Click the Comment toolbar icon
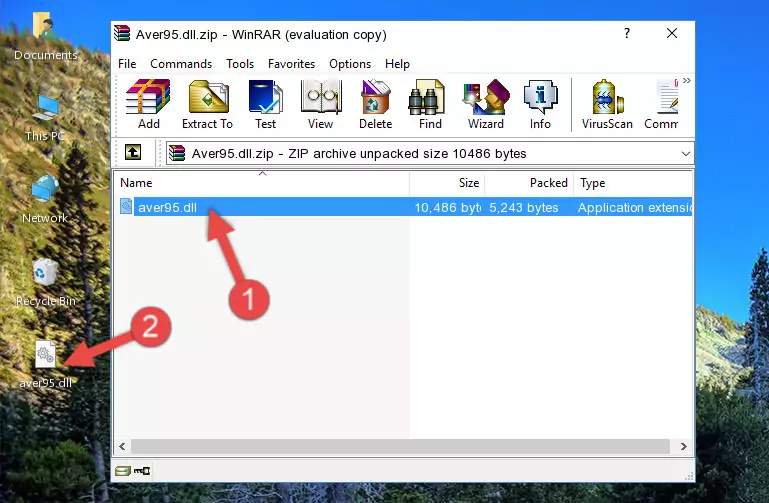This screenshot has width=769, height=503. (x=662, y=104)
